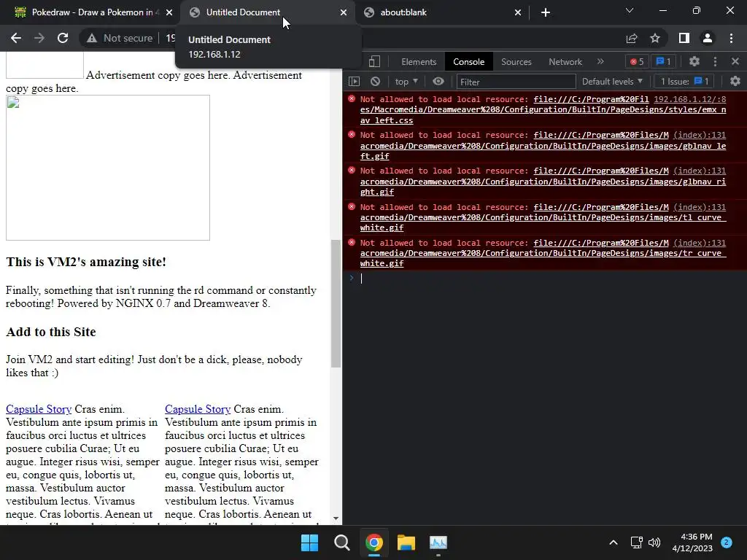This screenshot has height=560, width=747.
Task: Open volume control in system tray
Action: (654, 542)
